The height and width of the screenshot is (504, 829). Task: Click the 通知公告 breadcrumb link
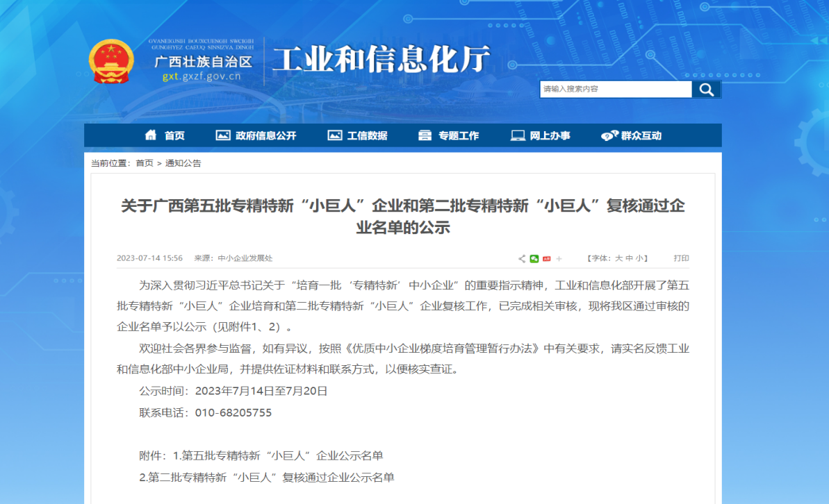tap(183, 163)
